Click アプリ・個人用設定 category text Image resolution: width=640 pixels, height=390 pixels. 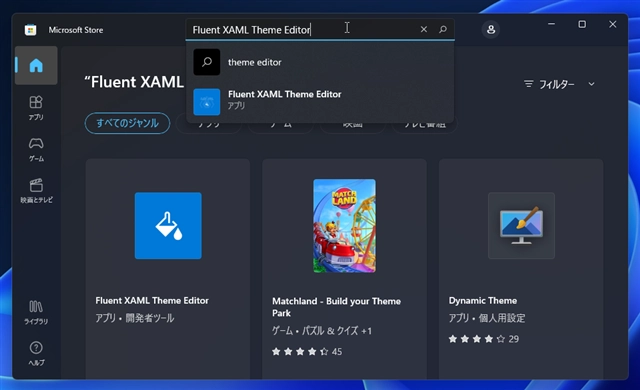[x=487, y=318]
